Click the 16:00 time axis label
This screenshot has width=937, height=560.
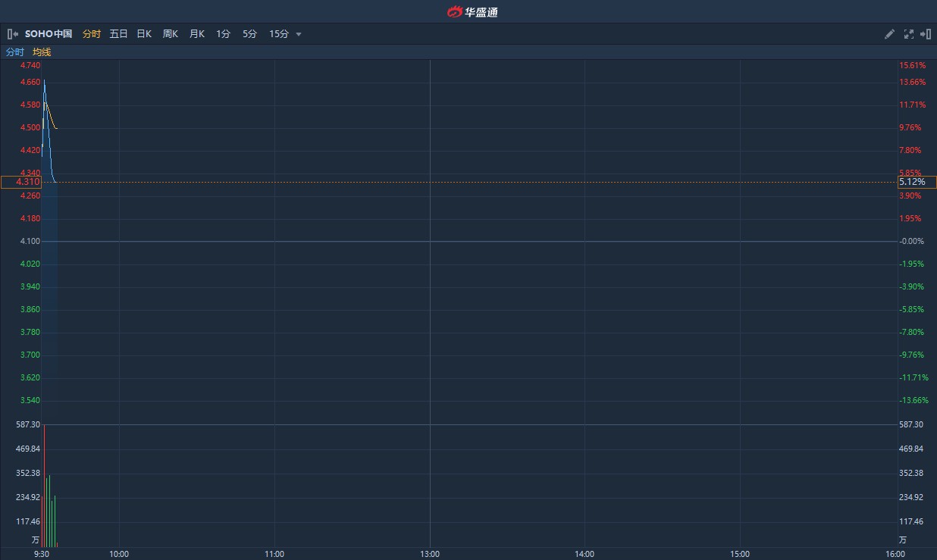pyautogui.click(x=895, y=554)
